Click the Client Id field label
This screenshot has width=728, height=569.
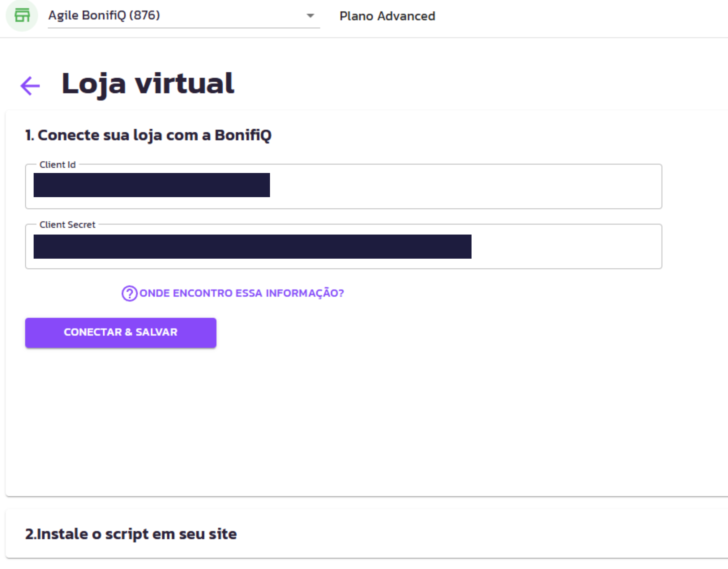[57, 165]
